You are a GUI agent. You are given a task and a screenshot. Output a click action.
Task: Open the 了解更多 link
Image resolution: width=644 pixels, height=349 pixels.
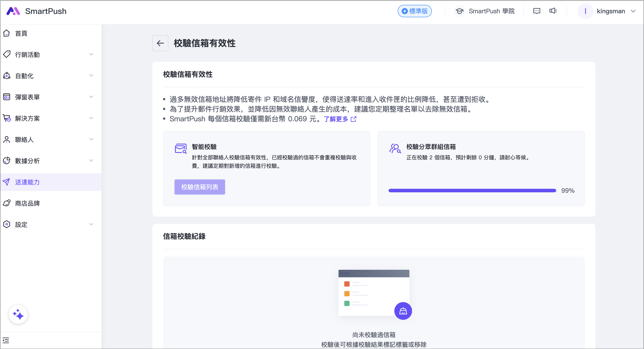coord(336,119)
